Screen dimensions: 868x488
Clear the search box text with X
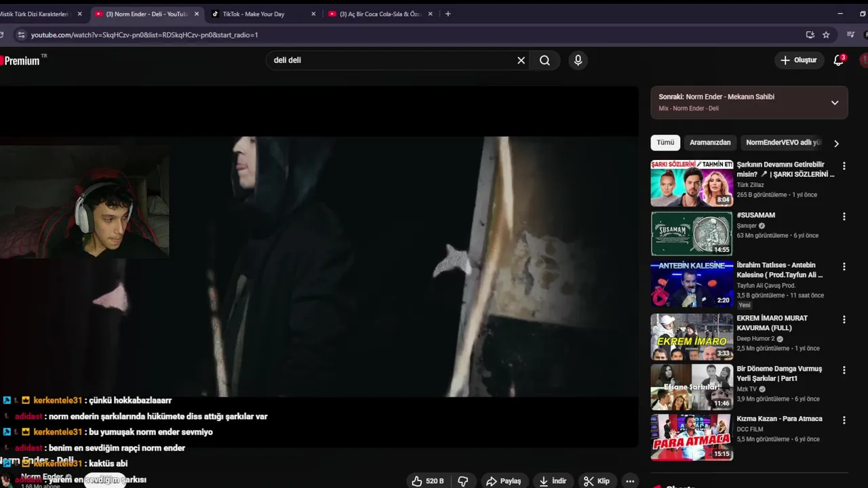[x=521, y=60]
